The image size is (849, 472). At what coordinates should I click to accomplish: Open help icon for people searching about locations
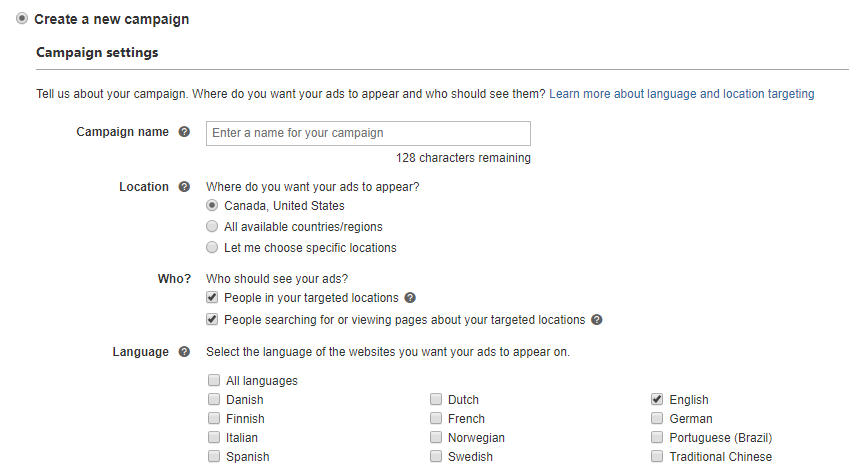click(x=597, y=320)
